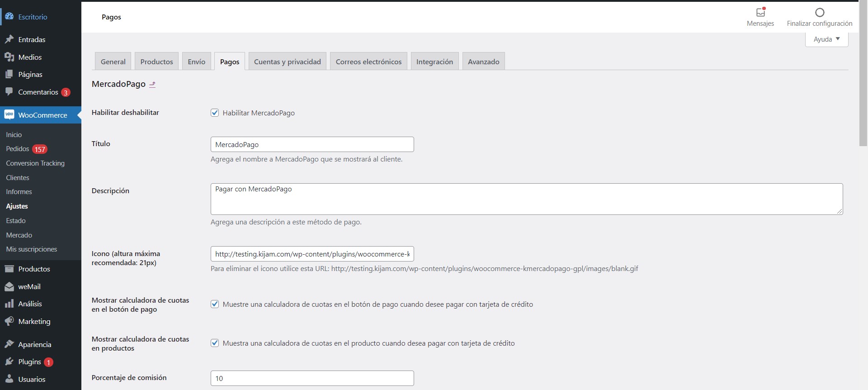Switch to the Integración tab
This screenshot has height=390, width=868.
[x=434, y=62]
